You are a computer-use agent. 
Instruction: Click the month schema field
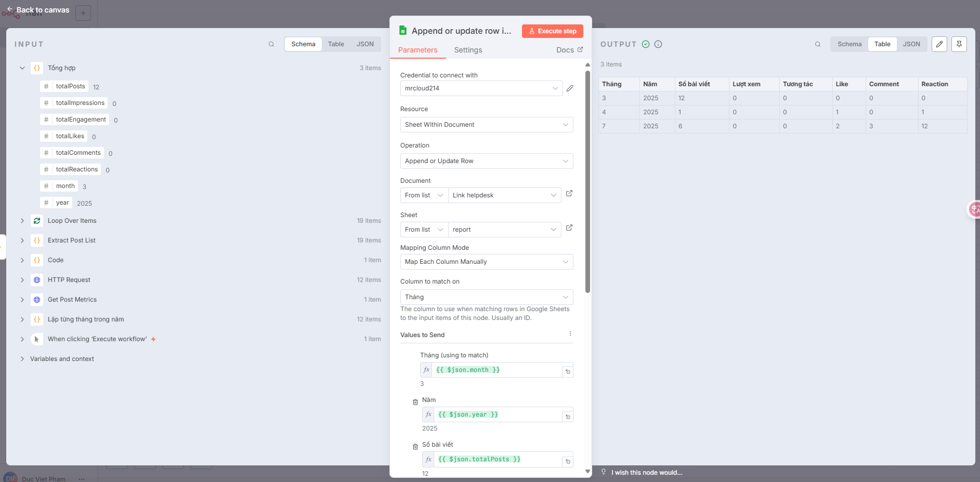point(59,186)
